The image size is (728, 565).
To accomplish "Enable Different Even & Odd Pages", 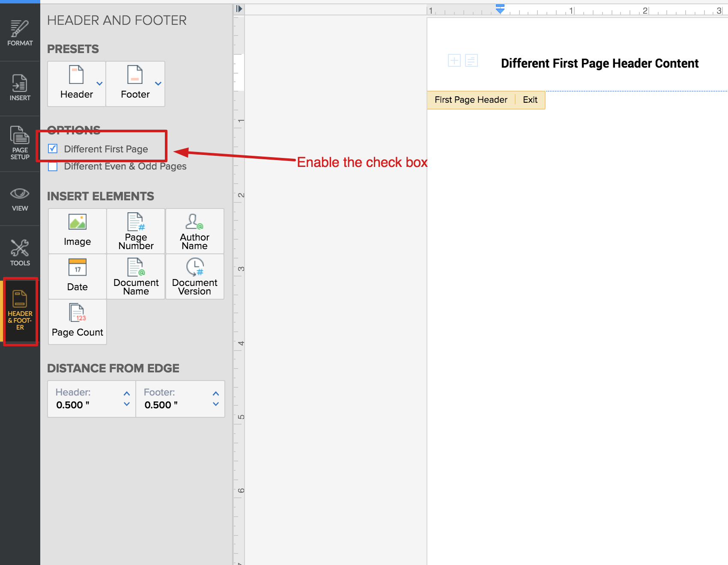I will pyautogui.click(x=53, y=166).
